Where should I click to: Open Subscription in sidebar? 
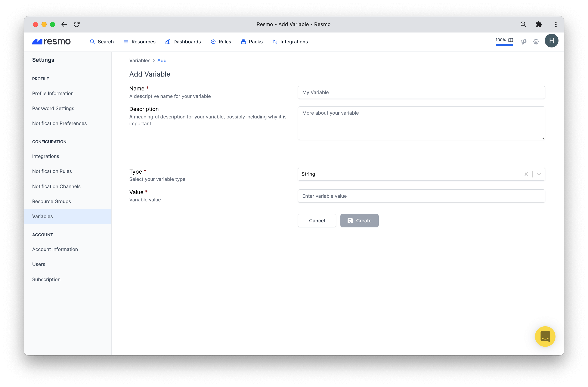pyautogui.click(x=46, y=279)
